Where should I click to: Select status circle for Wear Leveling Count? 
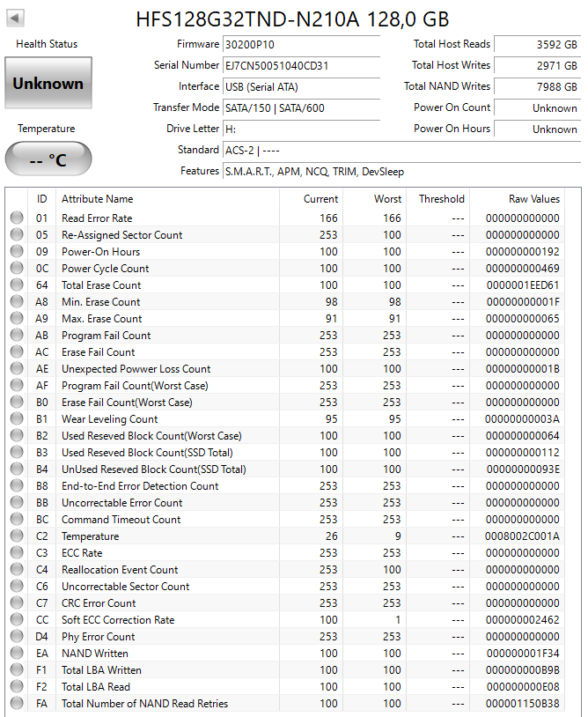[17, 419]
